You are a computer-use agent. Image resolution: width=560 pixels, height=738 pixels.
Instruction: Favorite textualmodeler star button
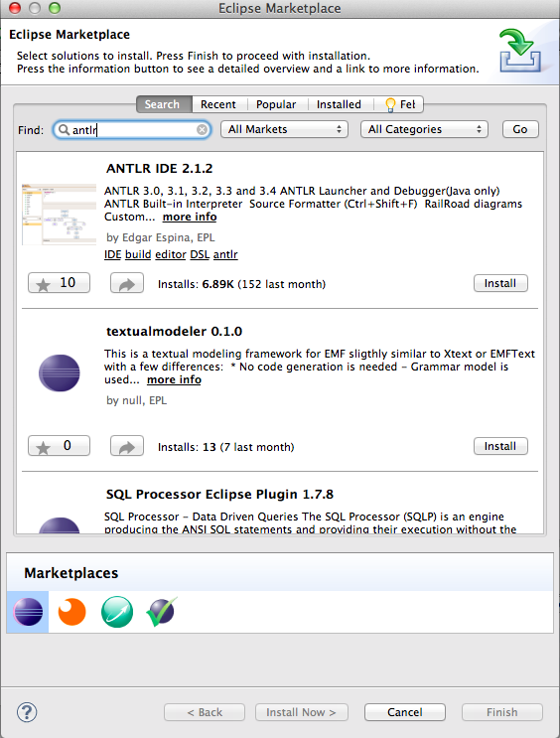click(x=59, y=446)
